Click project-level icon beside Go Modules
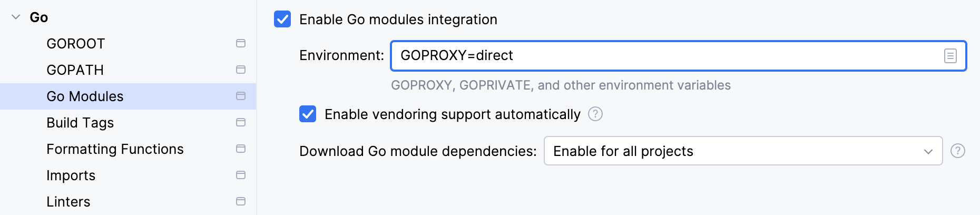The width and height of the screenshot is (980, 215). point(241,96)
